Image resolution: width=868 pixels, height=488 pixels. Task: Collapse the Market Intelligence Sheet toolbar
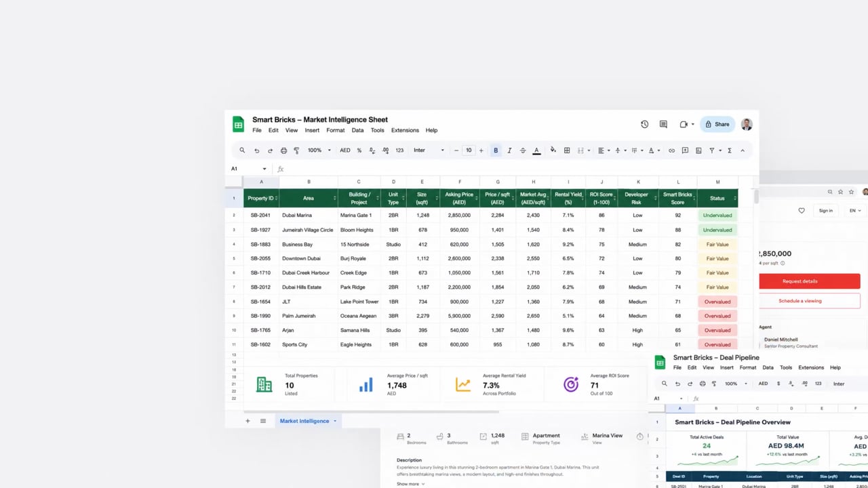[743, 150]
